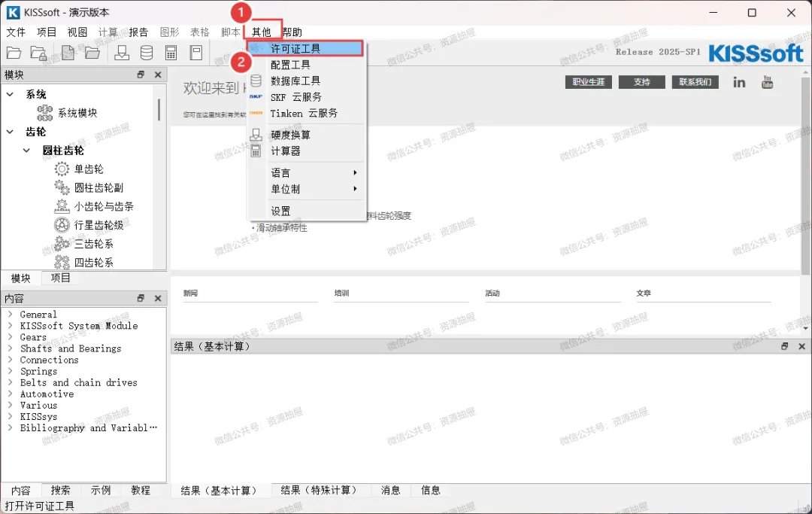Switch to the 消息 tab
The image size is (812, 514).
tap(390, 490)
